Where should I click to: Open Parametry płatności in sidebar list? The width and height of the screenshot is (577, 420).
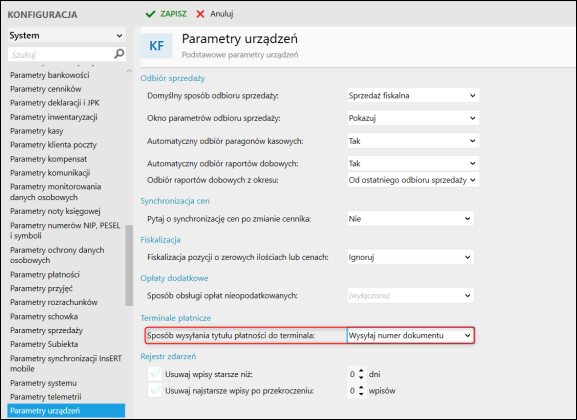pyautogui.click(x=45, y=275)
